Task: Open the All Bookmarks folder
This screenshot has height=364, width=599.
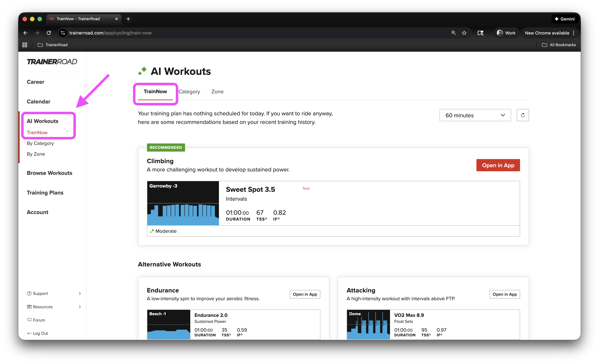Action: click(x=559, y=45)
